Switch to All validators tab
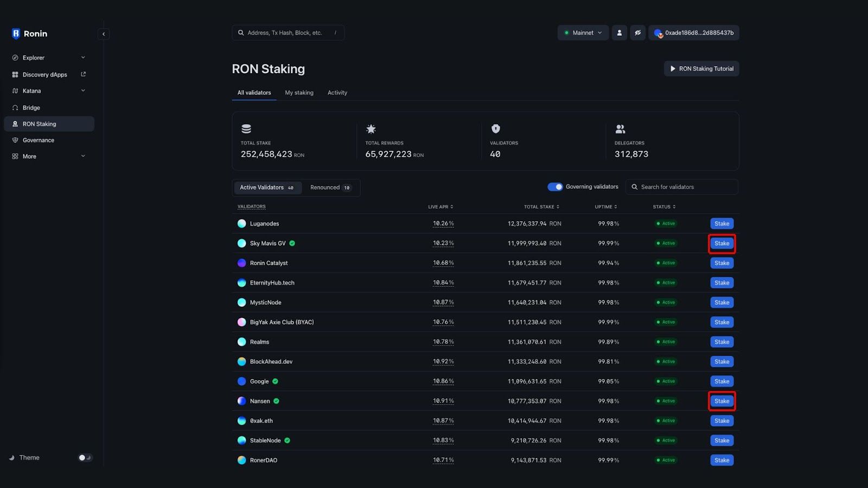Viewport: 868px width, 488px height. [x=254, y=93]
